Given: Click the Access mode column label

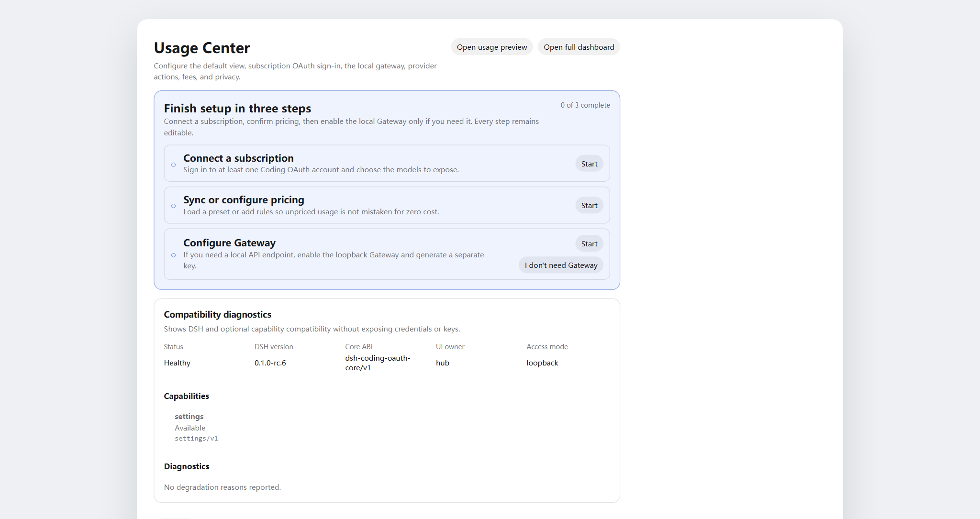Looking at the screenshot, I should (x=547, y=346).
